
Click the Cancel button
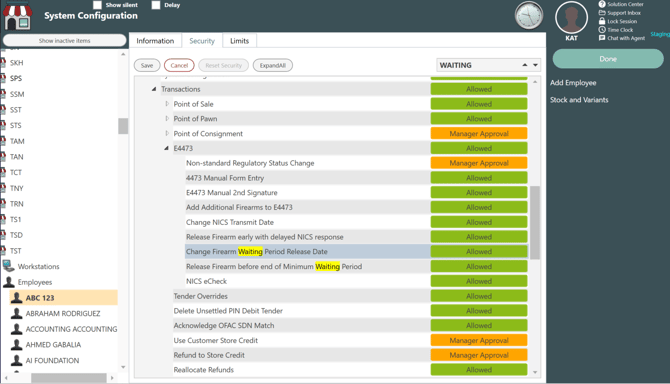click(179, 65)
